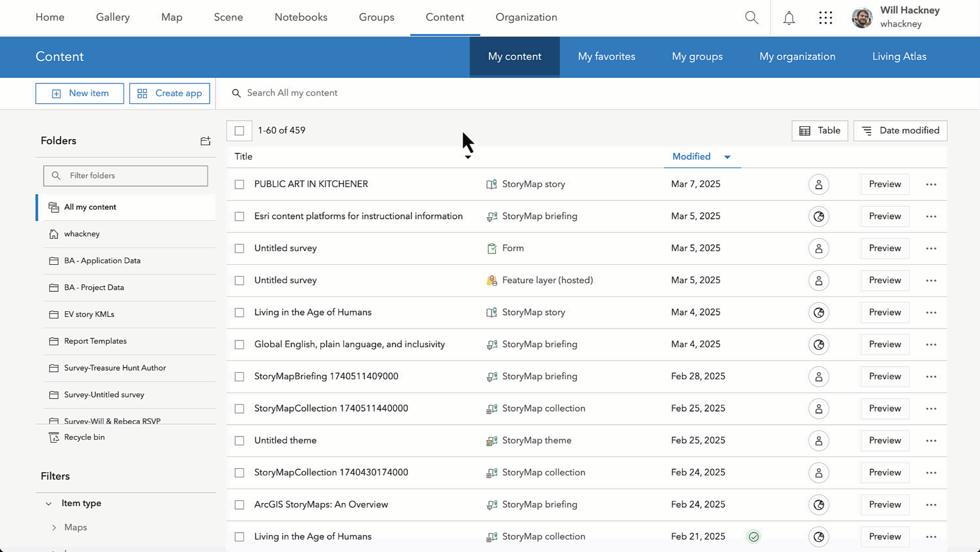Open the app launcher grid
Image resolution: width=980 pixels, height=552 pixels.
pos(825,18)
